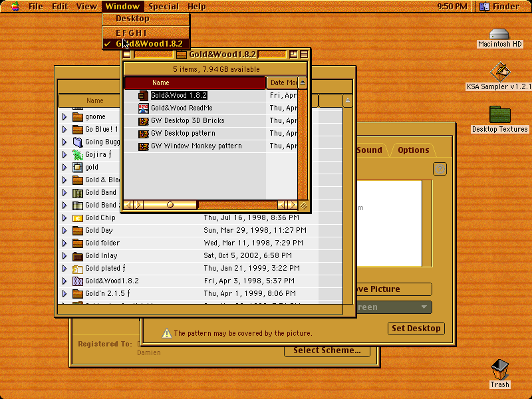The width and height of the screenshot is (532, 399).
Task: Open the Macintosh HD drive icon
Action: click(x=499, y=34)
